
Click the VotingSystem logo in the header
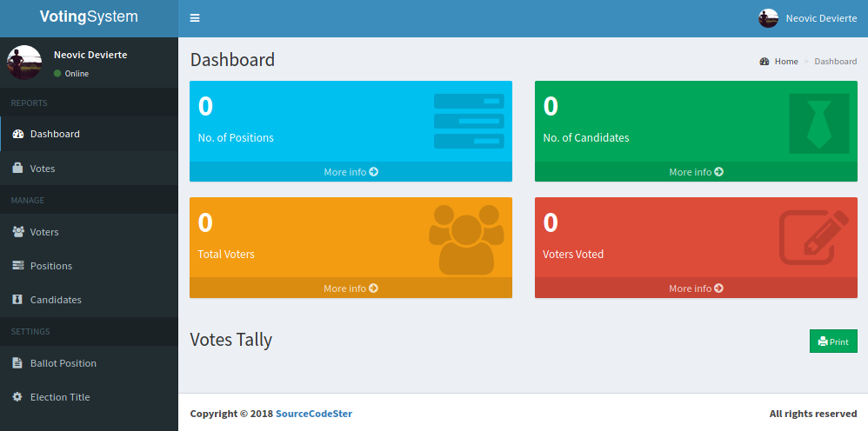point(89,17)
